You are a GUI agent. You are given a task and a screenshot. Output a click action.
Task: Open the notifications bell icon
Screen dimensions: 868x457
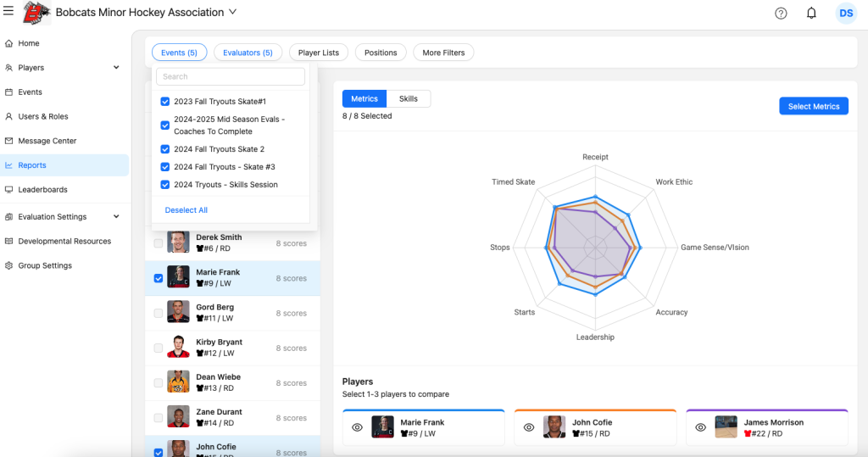tap(811, 13)
